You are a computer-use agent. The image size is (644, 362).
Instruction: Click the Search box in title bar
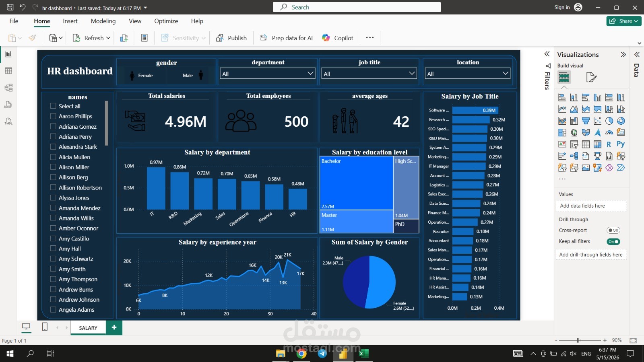(357, 7)
